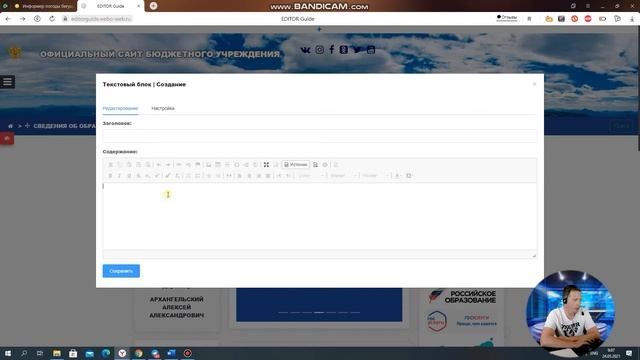Bookmark the page with the bookmark icon
The width and height of the screenshot is (640, 360).
click(529, 19)
